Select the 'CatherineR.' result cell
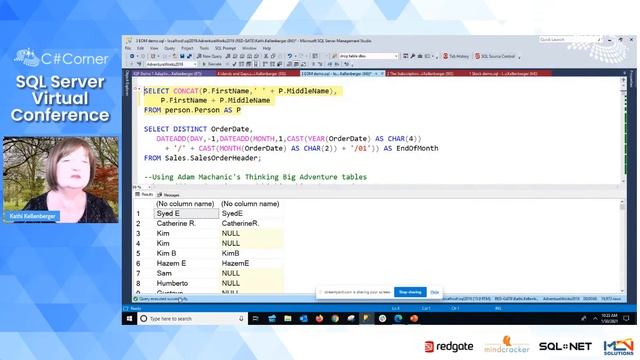The width and height of the screenshot is (640, 360). click(x=251, y=223)
